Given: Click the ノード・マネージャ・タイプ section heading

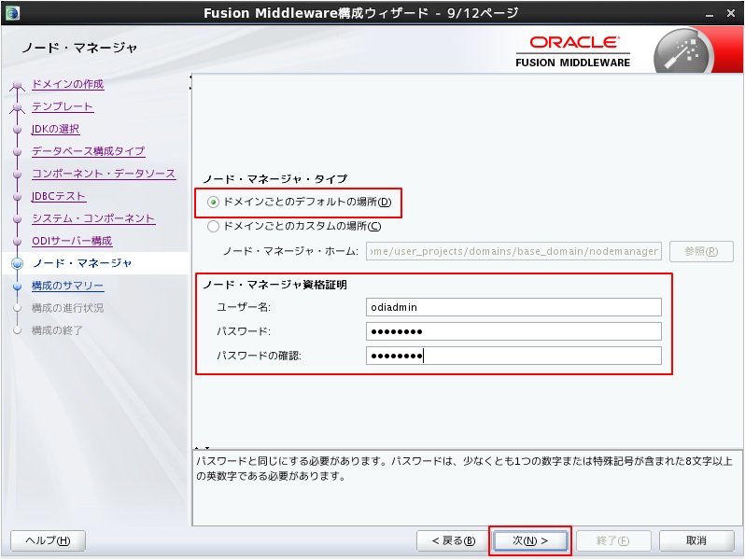Looking at the screenshot, I should pos(275,179).
